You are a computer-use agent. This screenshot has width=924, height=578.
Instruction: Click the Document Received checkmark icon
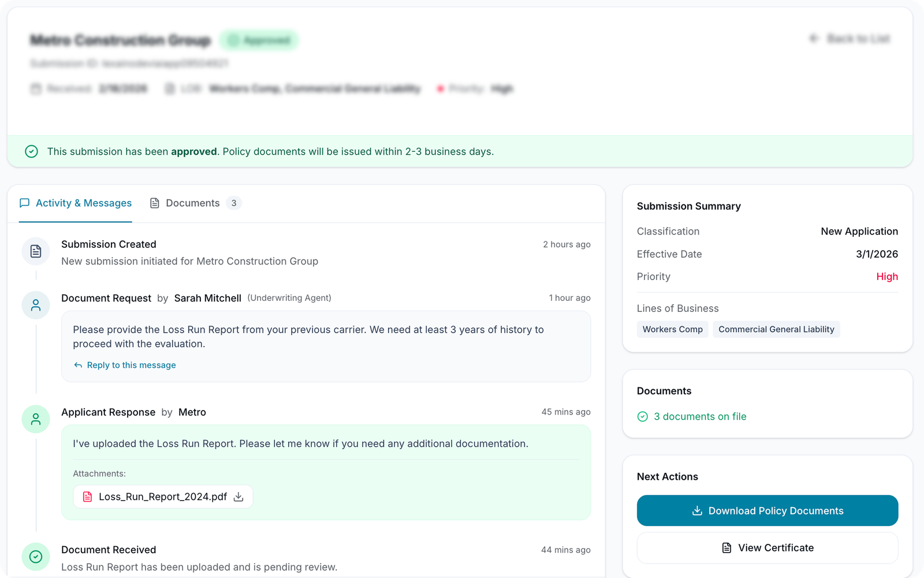(36, 557)
